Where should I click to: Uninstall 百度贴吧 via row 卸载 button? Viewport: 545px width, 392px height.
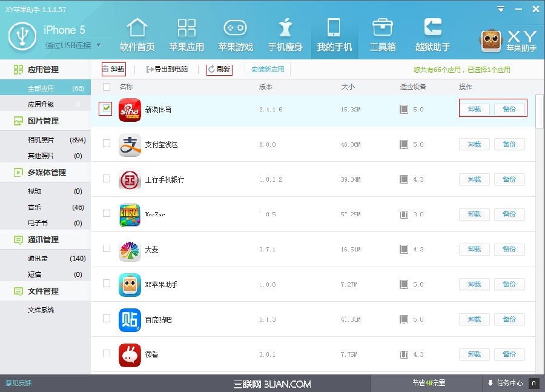pyautogui.click(x=474, y=319)
